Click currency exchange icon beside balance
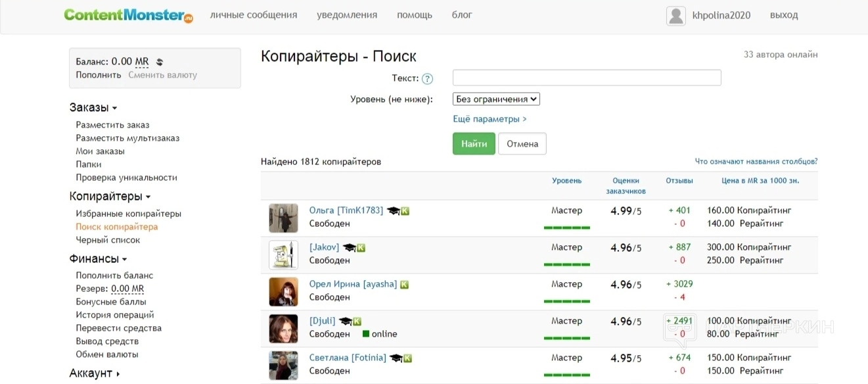The height and width of the screenshot is (384, 868). click(x=159, y=62)
